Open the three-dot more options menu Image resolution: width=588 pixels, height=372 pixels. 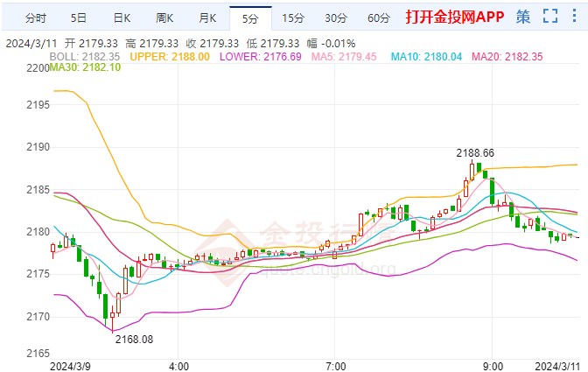(574, 16)
